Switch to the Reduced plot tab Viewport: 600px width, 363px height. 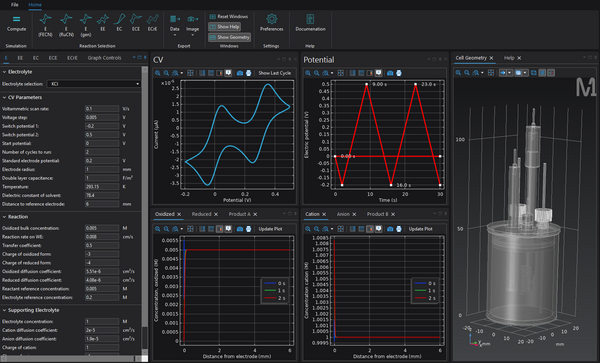pyautogui.click(x=201, y=214)
